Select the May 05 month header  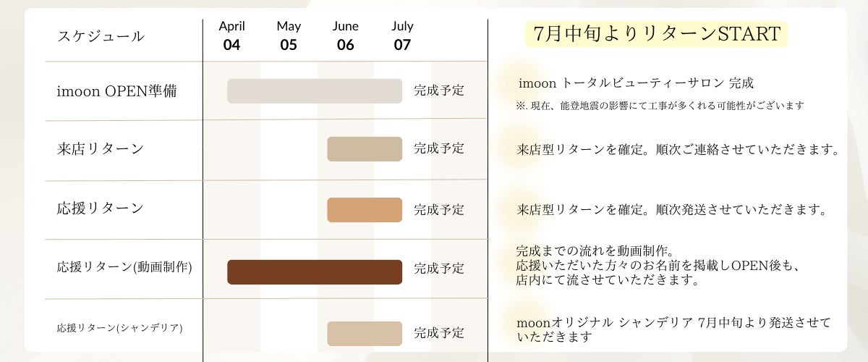click(x=289, y=35)
